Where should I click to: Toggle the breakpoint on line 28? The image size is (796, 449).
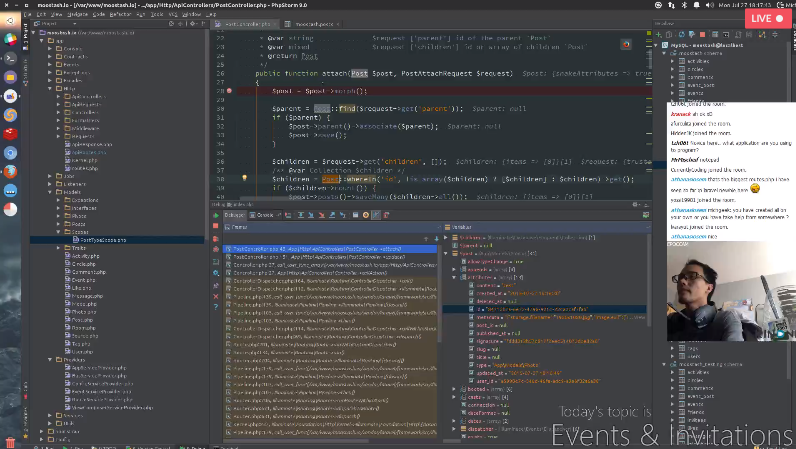(229, 91)
